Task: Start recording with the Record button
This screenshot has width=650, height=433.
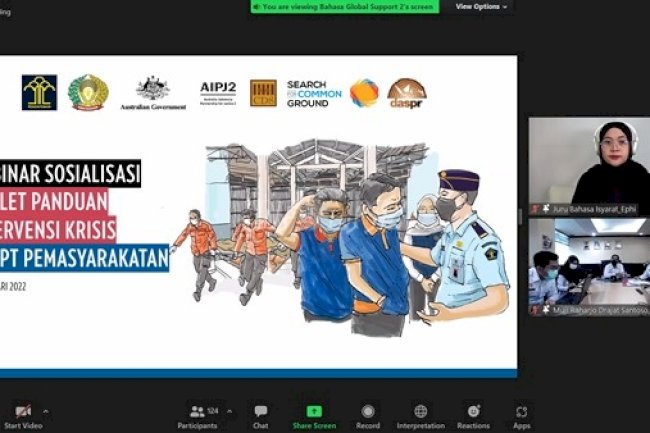Action: pos(368,415)
